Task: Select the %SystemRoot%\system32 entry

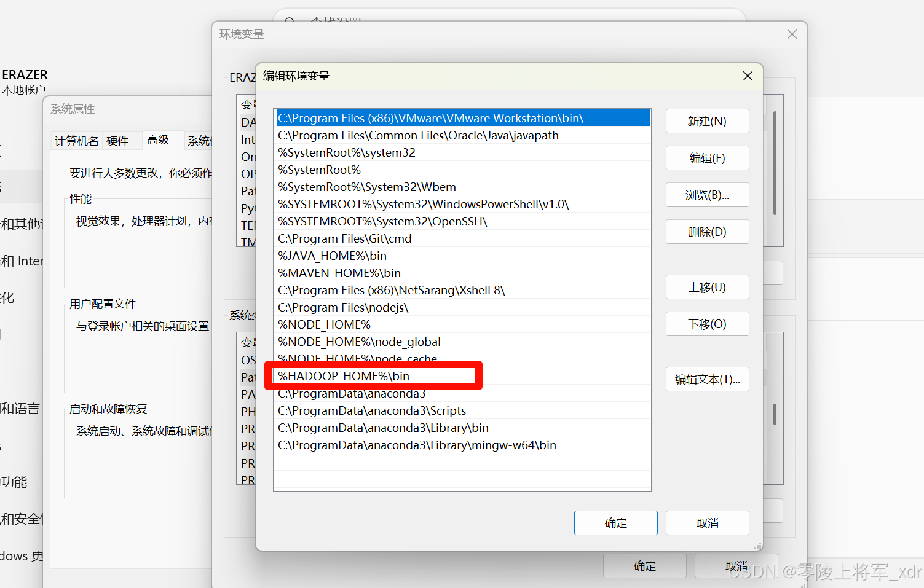Action: pos(463,152)
